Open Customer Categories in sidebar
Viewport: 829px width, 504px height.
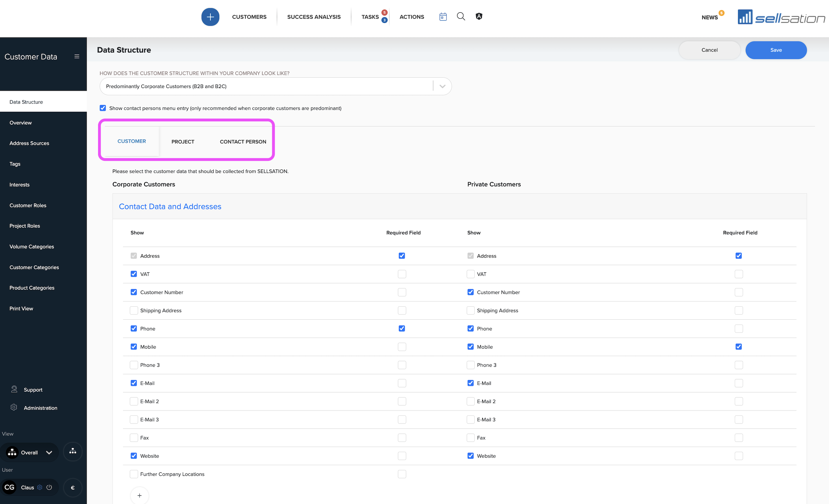(34, 267)
